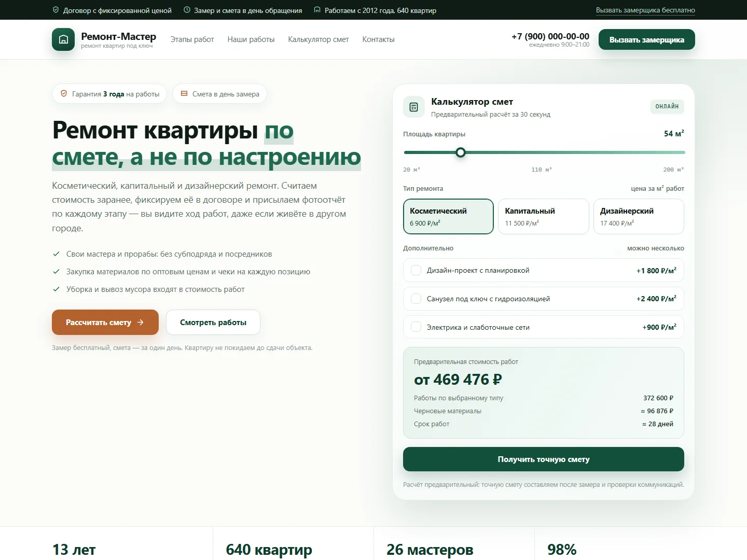This screenshot has height=560, width=747.
Task: Click the Гарантия 3 года на работы badge
Action: pos(109,94)
